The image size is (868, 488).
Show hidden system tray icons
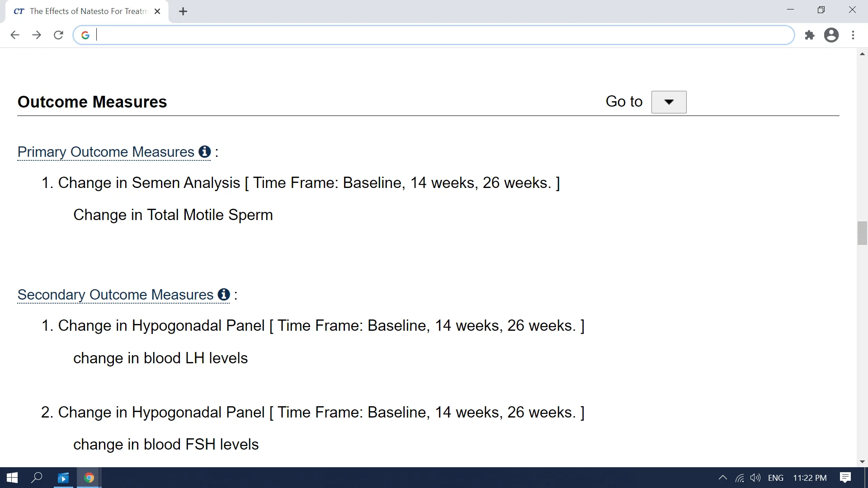click(x=722, y=478)
